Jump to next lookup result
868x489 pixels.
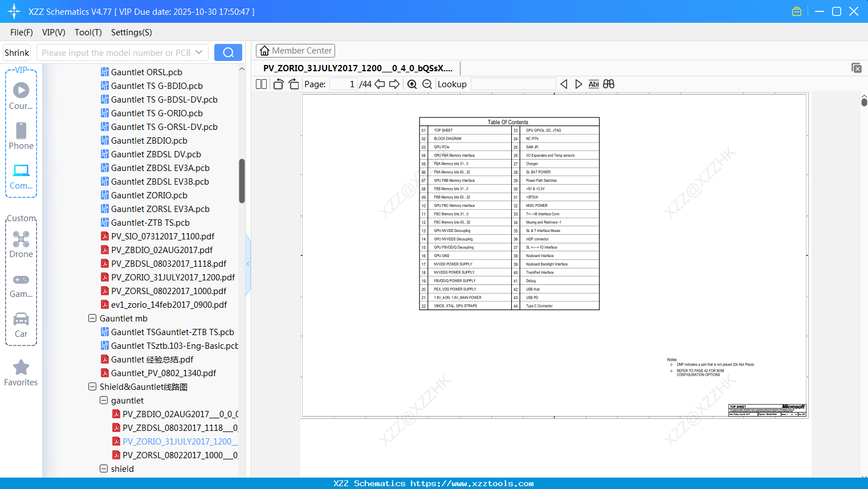coord(578,84)
